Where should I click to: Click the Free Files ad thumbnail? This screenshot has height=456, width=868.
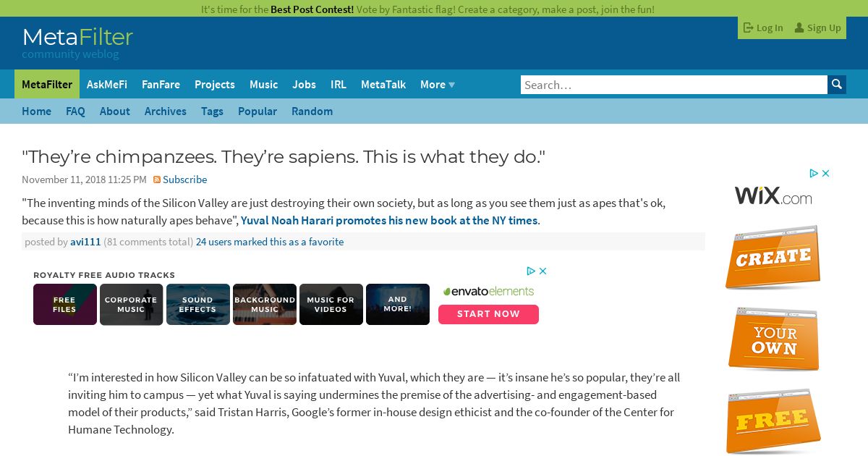pos(65,304)
